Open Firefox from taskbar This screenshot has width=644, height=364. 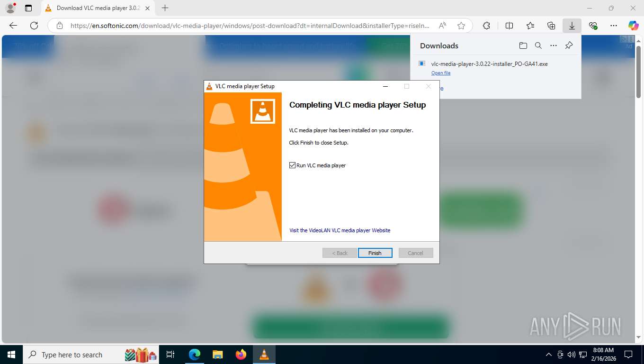click(241, 355)
